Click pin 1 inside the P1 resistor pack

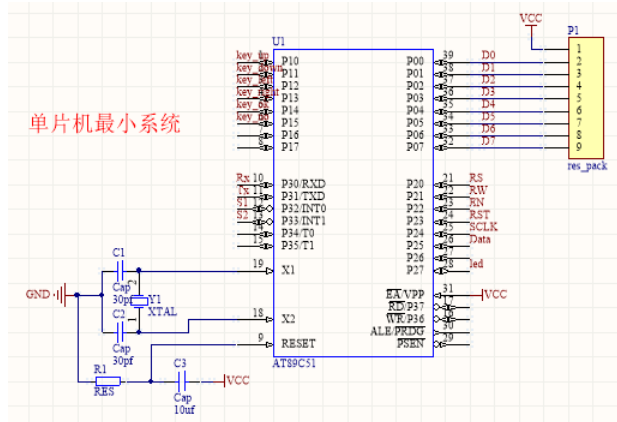coord(578,49)
